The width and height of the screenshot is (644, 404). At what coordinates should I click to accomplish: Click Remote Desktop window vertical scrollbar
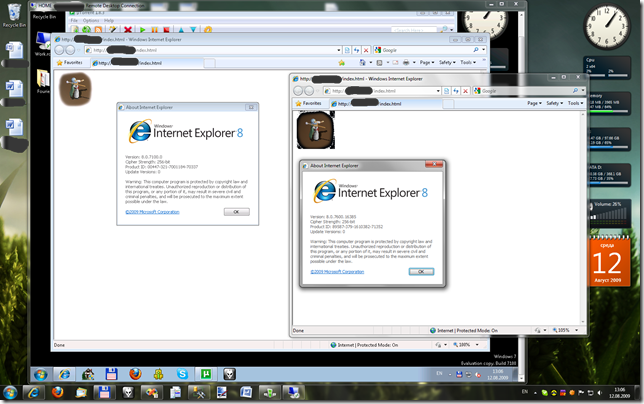click(522, 195)
